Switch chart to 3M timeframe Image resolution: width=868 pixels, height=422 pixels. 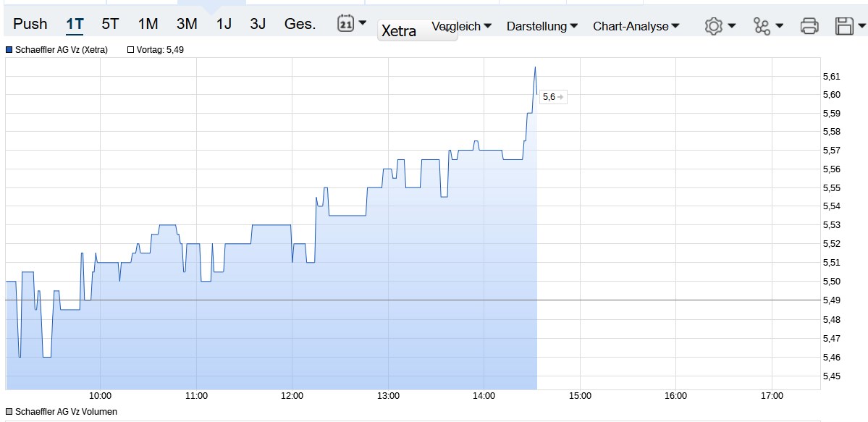(187, 24)
